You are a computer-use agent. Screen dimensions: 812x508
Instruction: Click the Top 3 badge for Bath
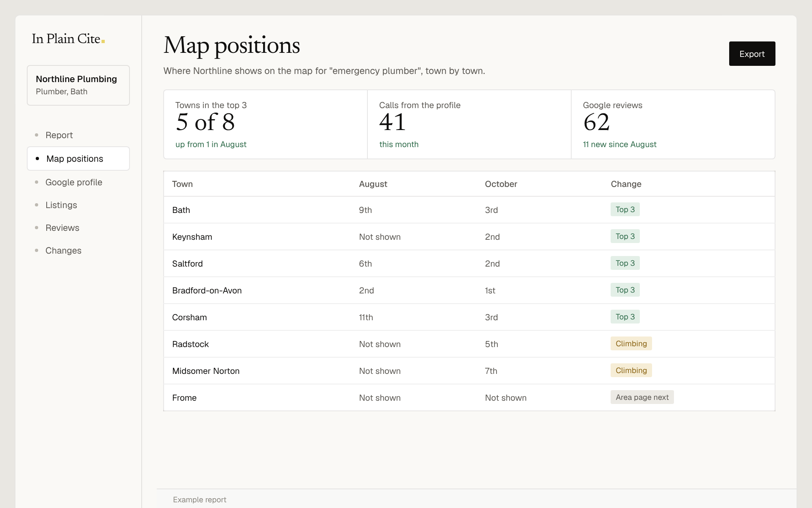pyautogui.click(x=625, y=209)
